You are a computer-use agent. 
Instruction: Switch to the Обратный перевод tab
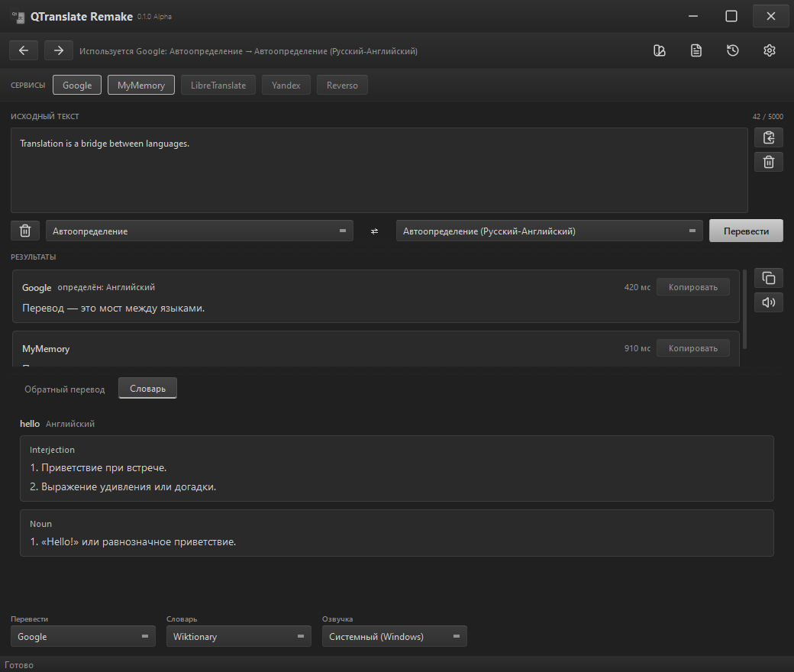pyautogui.click(x=65, y=389)
